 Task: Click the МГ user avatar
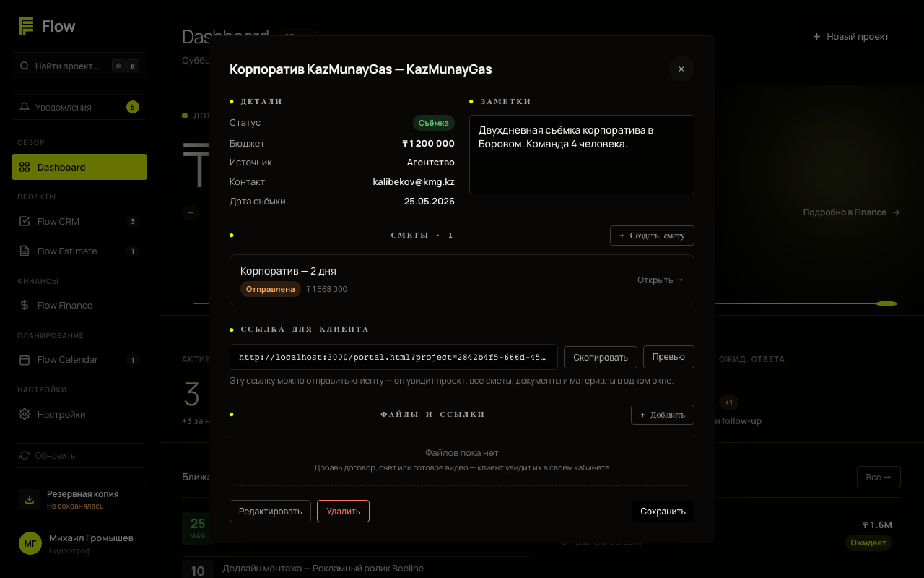coord(30,543)
